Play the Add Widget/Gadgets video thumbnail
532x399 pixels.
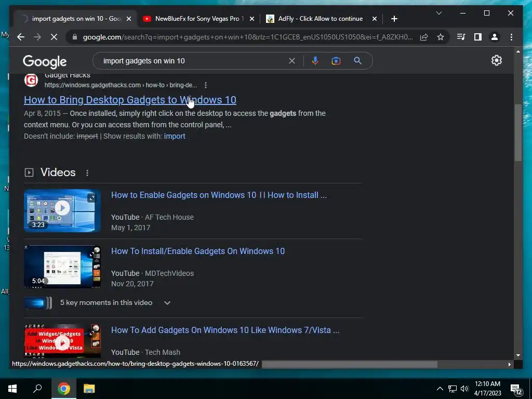click(x=62, y=341)
